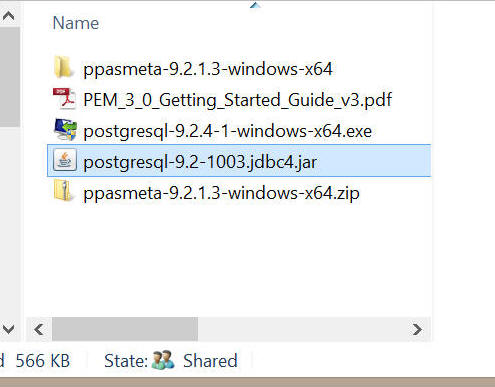Select postgresql-9.2.4-1-windows-x64.exe file name
Image resolution: width=495 pixels, height=387 pixels.
point(227,131)
